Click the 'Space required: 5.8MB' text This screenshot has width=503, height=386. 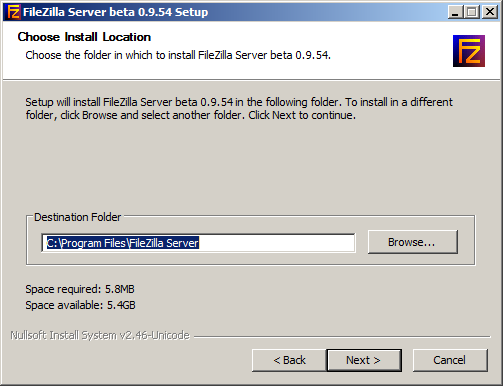pos(80,289)
